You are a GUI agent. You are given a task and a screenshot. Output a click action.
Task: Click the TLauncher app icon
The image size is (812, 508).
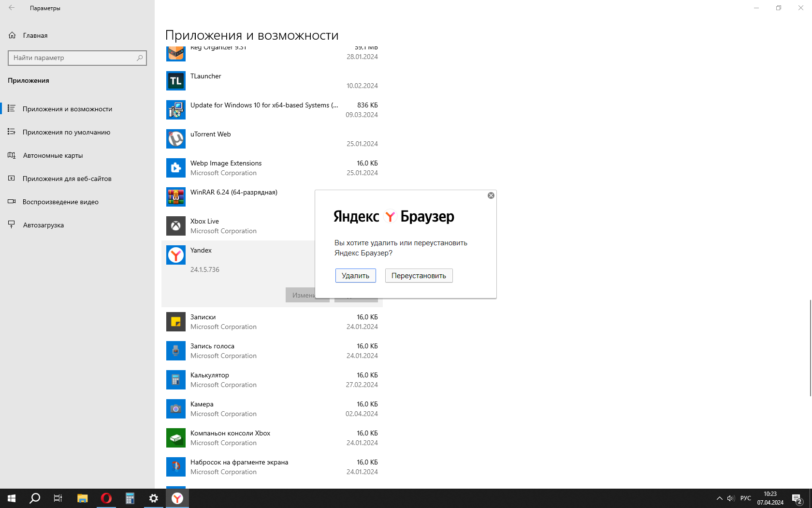pyautogui.click(x=176, y=81)
